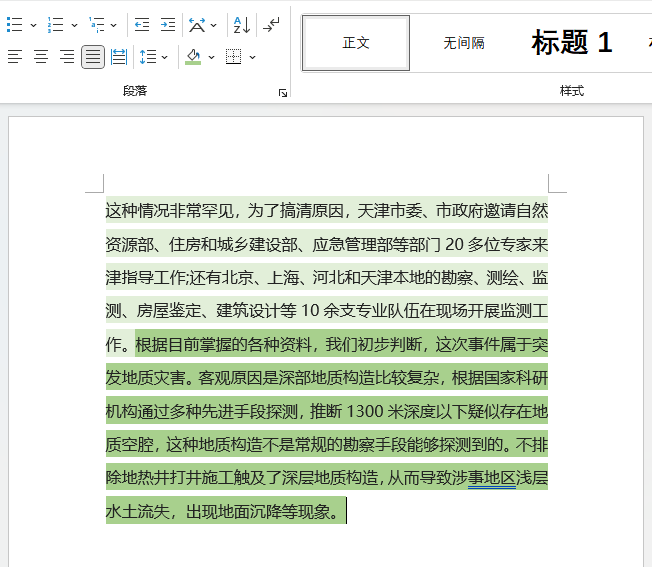Click in line starting 发地质灾害
The image size is (652, 567).
(x=327, y=378)
